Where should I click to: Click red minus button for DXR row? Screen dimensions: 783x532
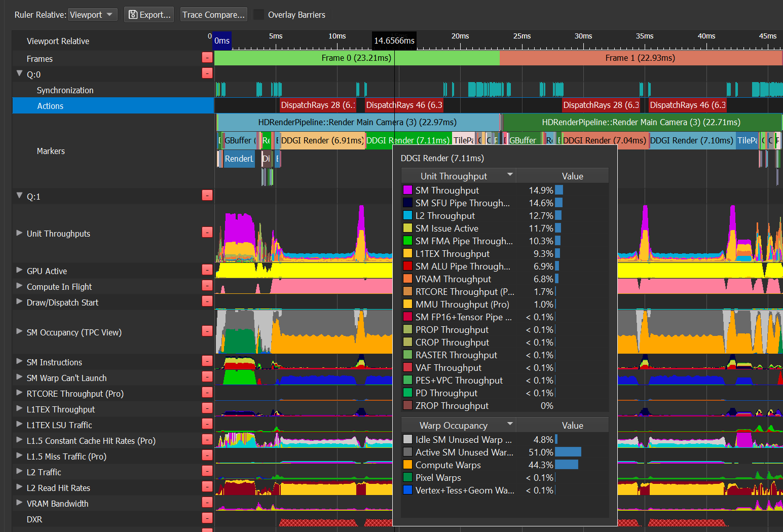coord(207,518)
